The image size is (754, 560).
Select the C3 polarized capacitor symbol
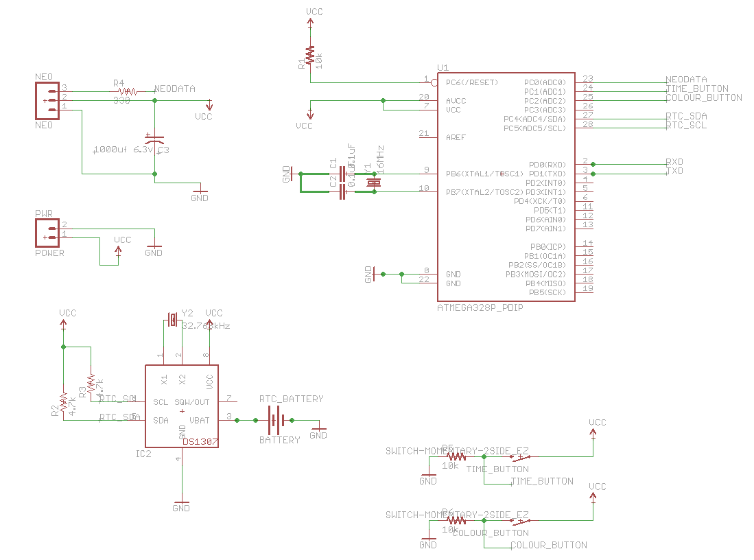[x=155, y=139]
